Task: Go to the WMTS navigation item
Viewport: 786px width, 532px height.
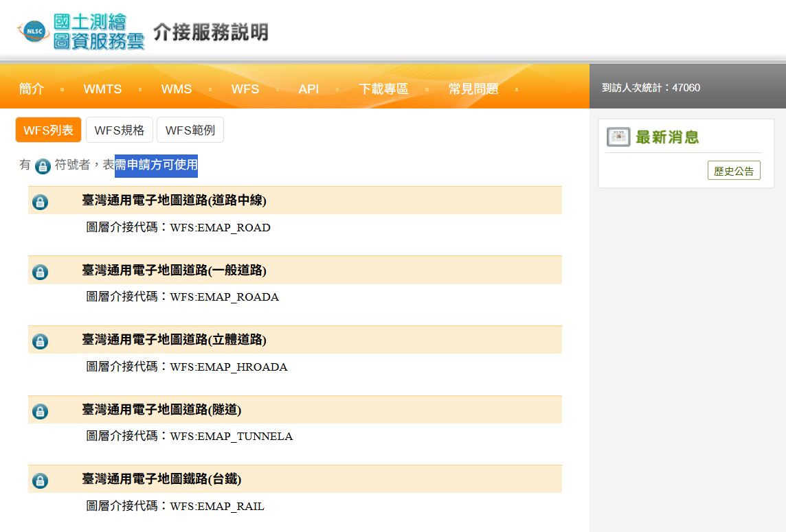Action: tap(102, 89)
